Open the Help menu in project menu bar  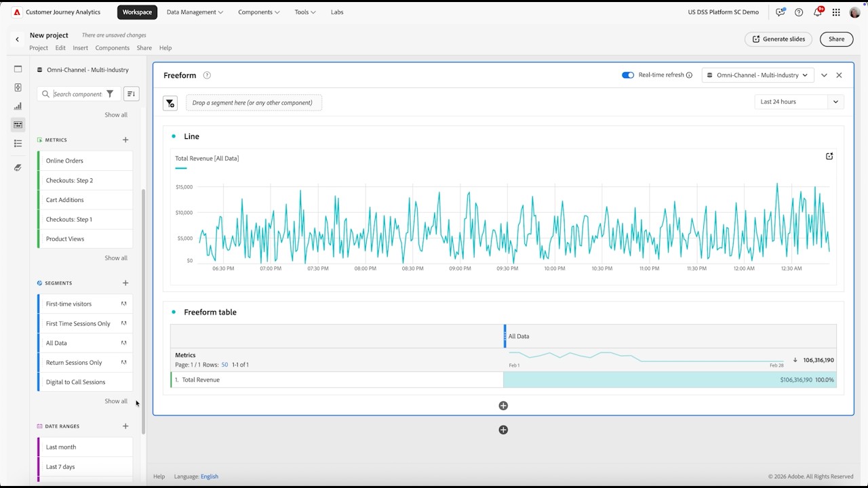[x=165, y=48]
